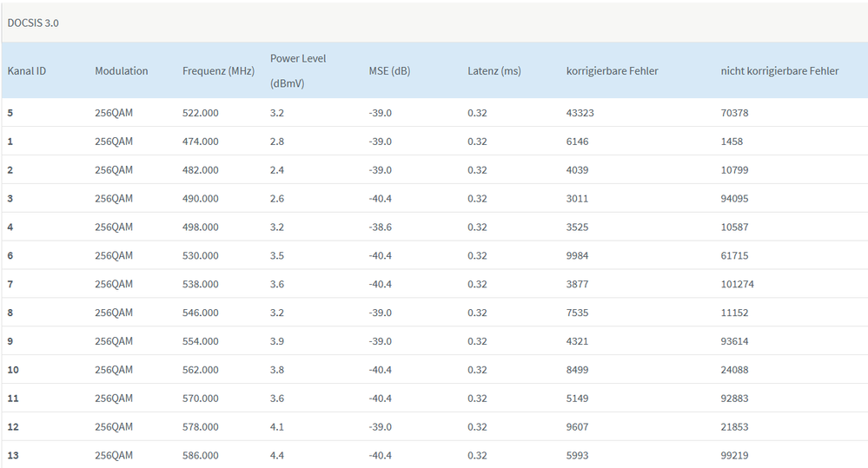Click the DOCSIS 3.0 section header
Viewport: 868px width, 468px height.
pyautogui.click(x=33, y=23)
